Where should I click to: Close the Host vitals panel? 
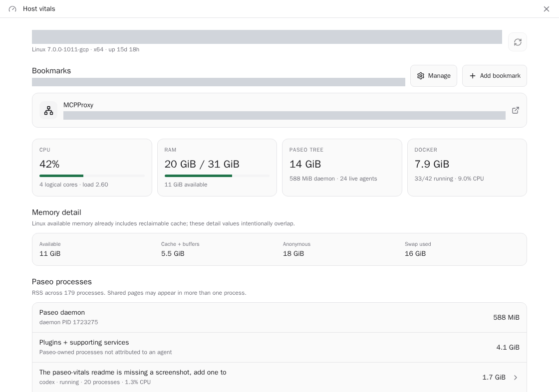tap(546, 9)
